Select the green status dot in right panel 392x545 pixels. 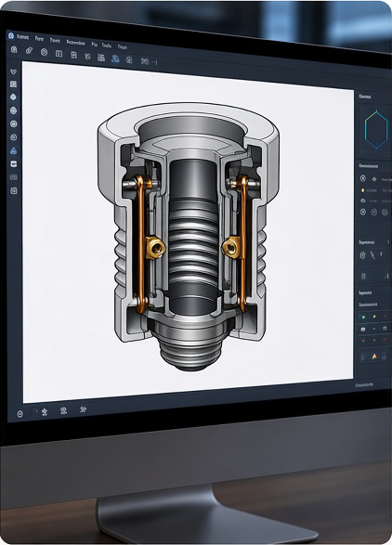[363, 317]
